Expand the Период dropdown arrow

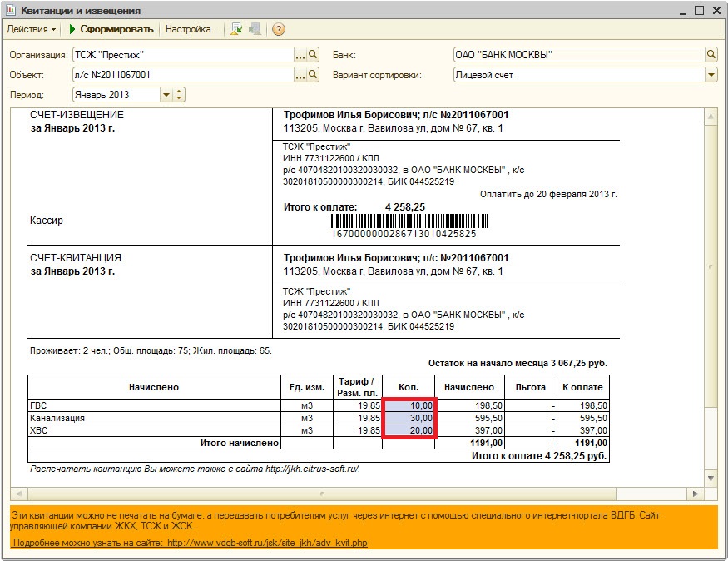point(166,95)
